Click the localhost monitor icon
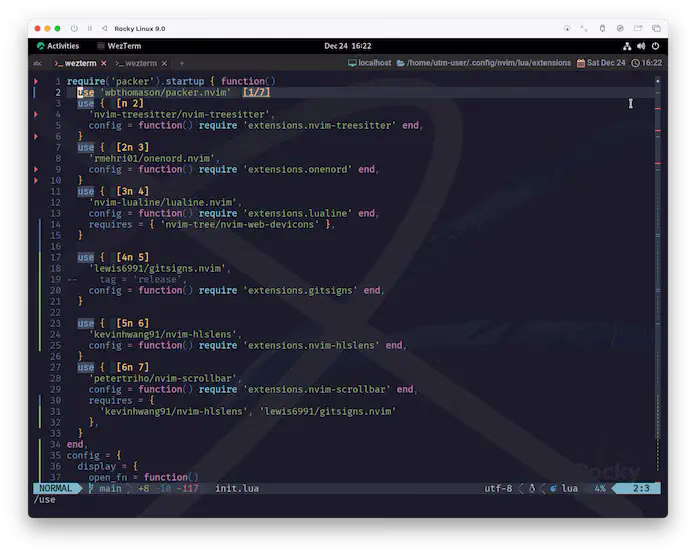The height and width of the screenshot is (555, 696). click(352, 63)
